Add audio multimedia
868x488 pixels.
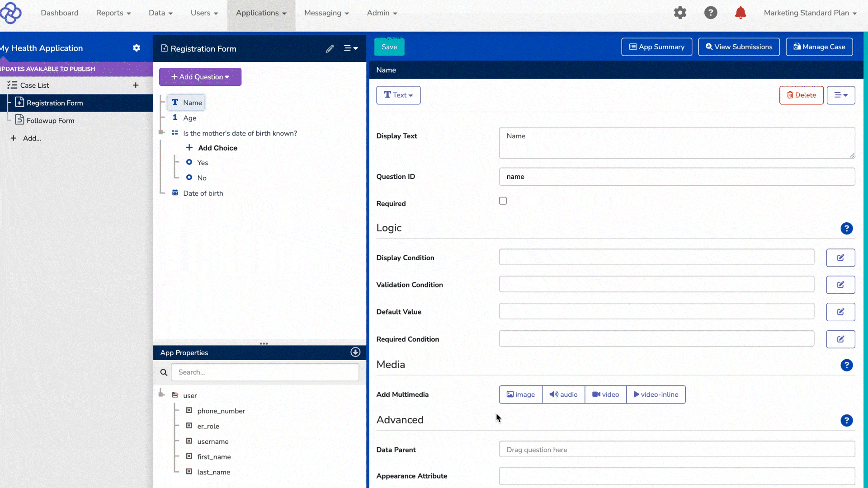click(563, 394)
